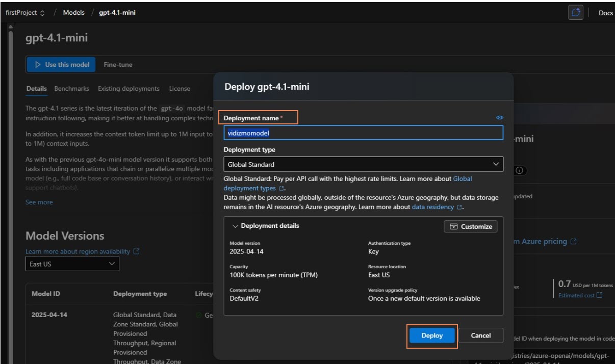615x364 pixels.
Task: Open the License tab
Action: click(180, 89)
